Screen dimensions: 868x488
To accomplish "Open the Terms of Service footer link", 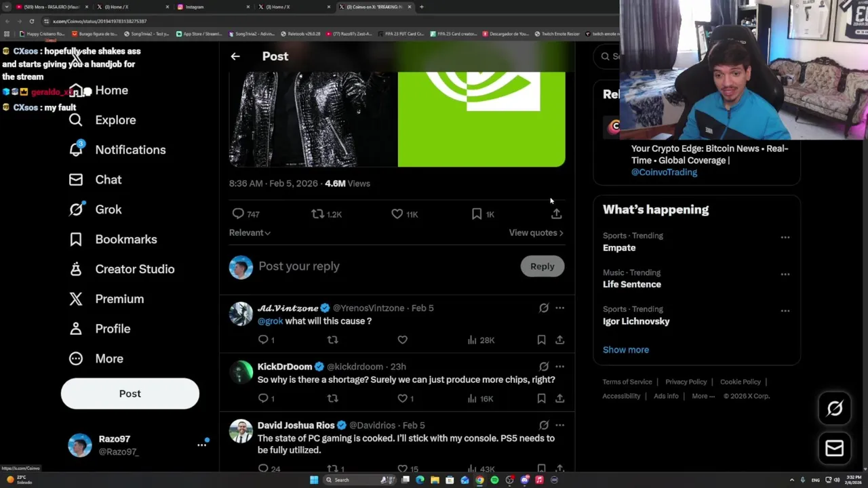I will pyautogui.click(x=627, y=382).
